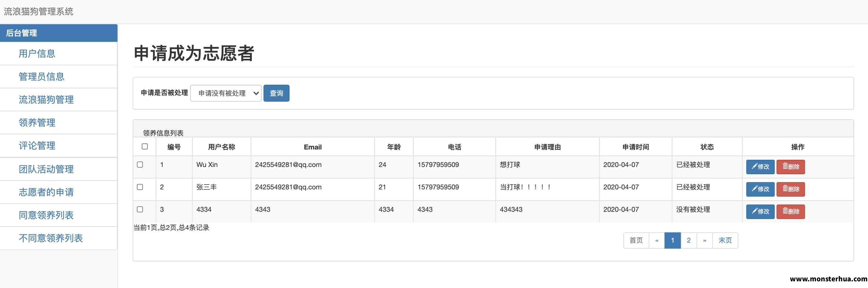Click the 申请理由 column header
Image resolution: width=868 pixels, height=288 pixels.
coord(548,147)
